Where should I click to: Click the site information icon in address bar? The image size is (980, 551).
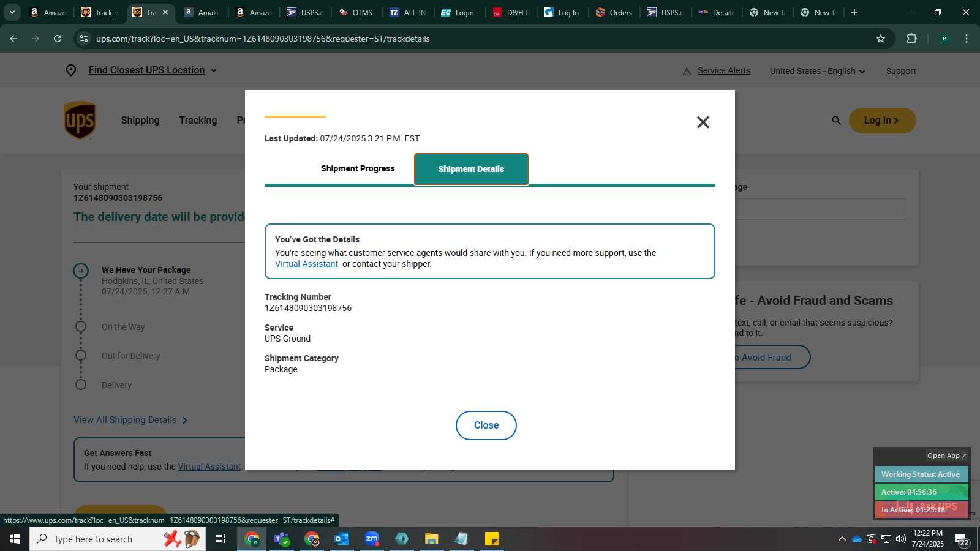[x=85, y=39]
